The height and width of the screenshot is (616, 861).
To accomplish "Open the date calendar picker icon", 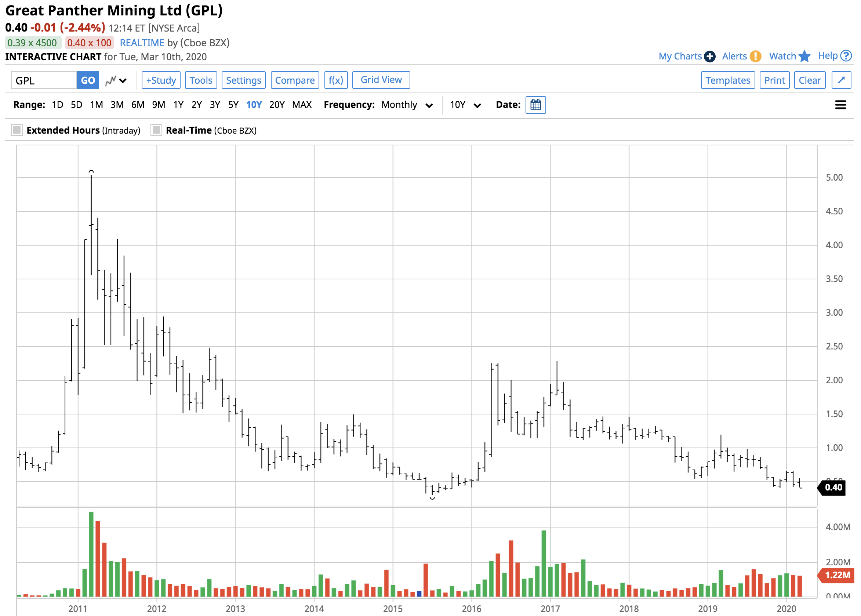I will pos(535,105).
